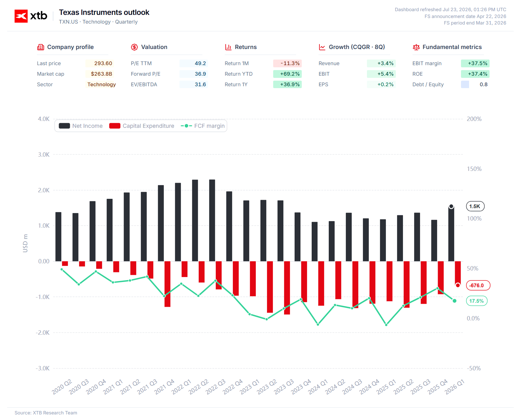Toggle the Capital Expenditure legend entry
Viewport: 524px width, 420px height.
point(142,126)
